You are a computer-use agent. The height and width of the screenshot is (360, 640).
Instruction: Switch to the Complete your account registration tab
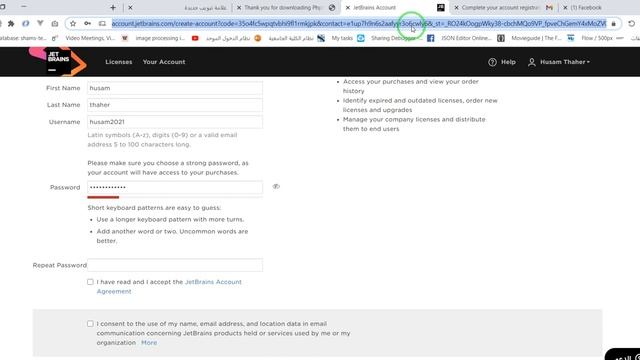[x=504, y=7]
